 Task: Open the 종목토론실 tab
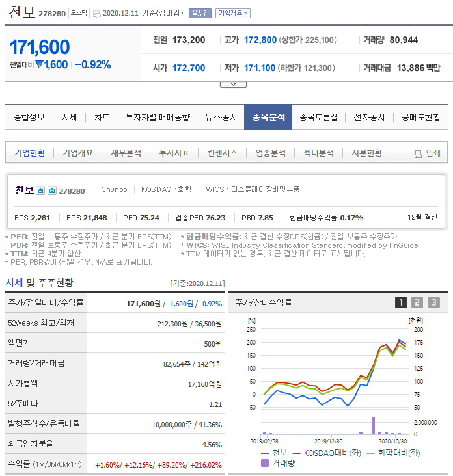coord(318,117)
